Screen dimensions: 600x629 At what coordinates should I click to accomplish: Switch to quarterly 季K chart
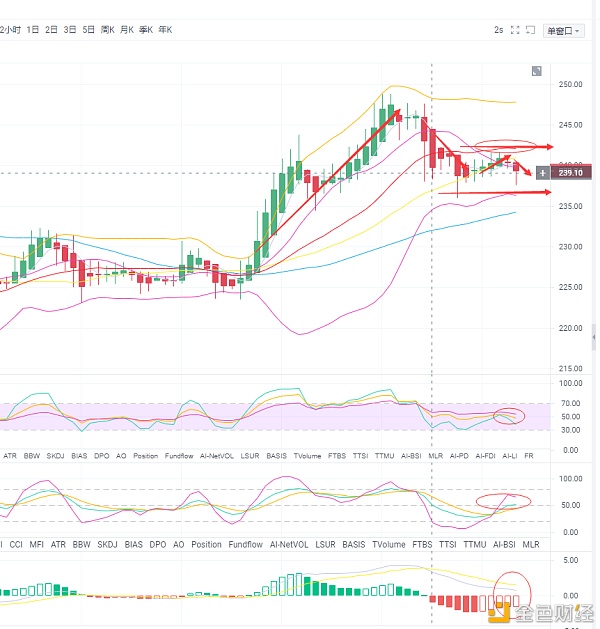(146, 30)
